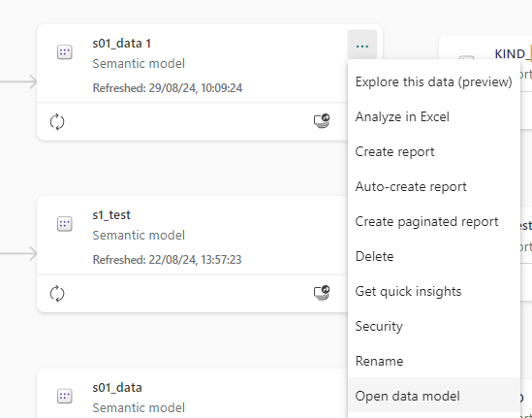
Task: Click the Semantic model label under s01_data
Action: tap(139, 407)
